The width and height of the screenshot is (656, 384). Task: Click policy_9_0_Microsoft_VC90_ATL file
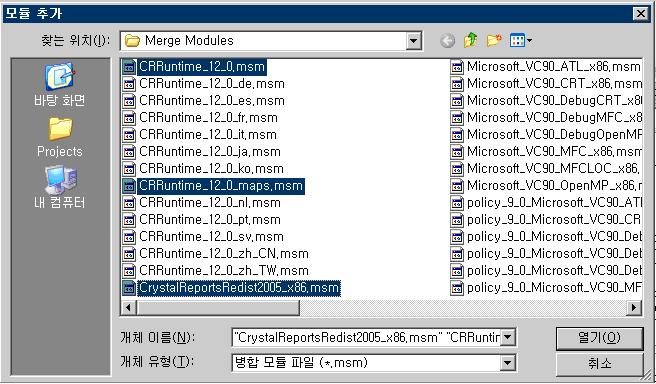click(554, 203)
